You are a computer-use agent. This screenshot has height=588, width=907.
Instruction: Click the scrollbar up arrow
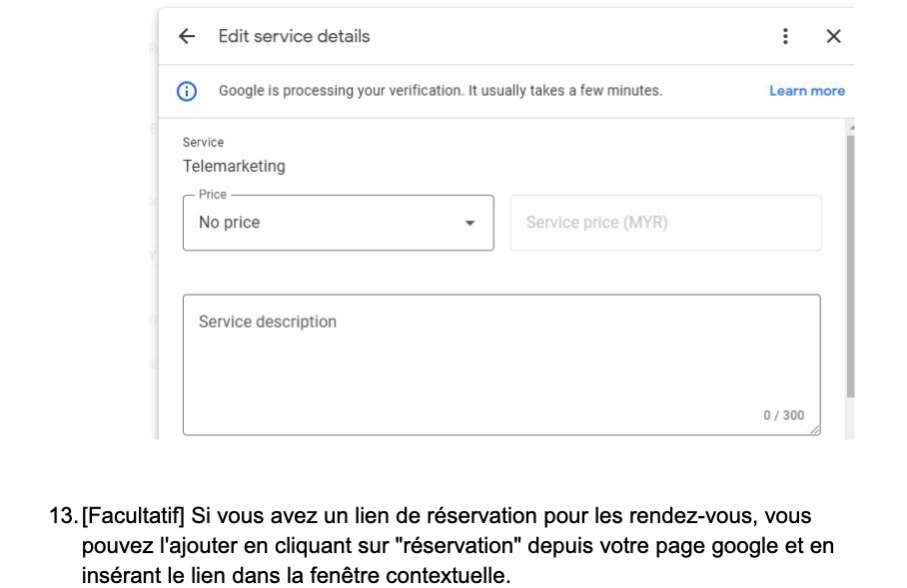pyautogui.click(x=850, y=128)
